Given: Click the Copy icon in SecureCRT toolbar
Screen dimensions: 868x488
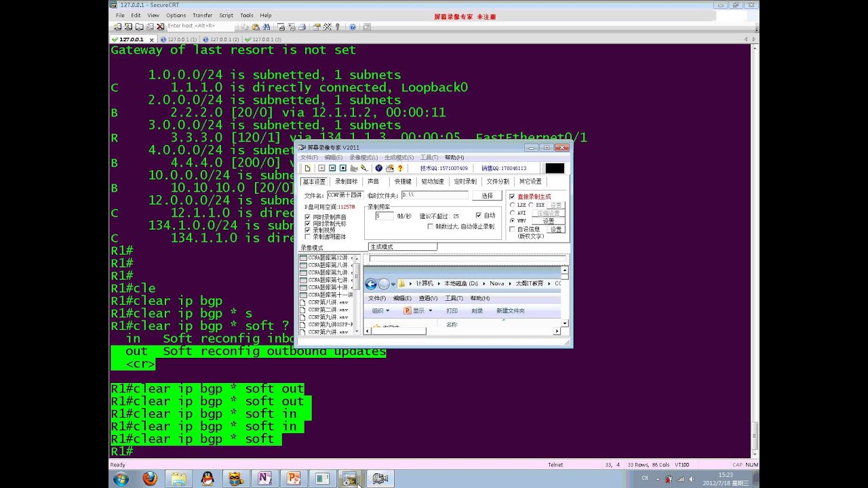Looking at the screenshot, I should click(245, 26).
